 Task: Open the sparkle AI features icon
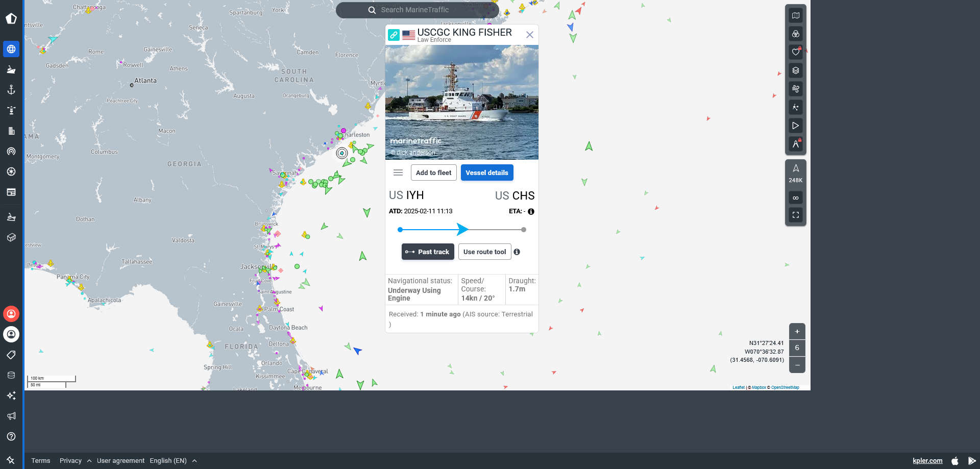coord(11,396)
